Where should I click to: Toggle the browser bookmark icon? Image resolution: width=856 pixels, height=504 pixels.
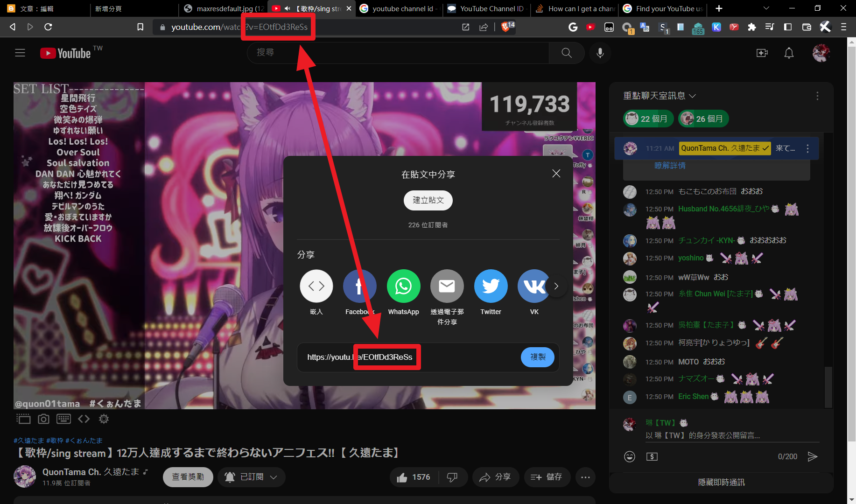coord(140,27)
